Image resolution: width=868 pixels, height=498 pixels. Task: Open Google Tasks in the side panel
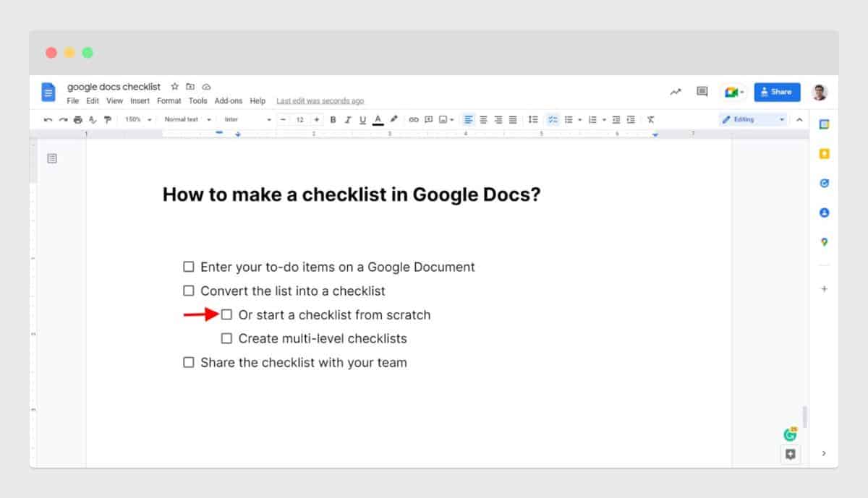824,183
